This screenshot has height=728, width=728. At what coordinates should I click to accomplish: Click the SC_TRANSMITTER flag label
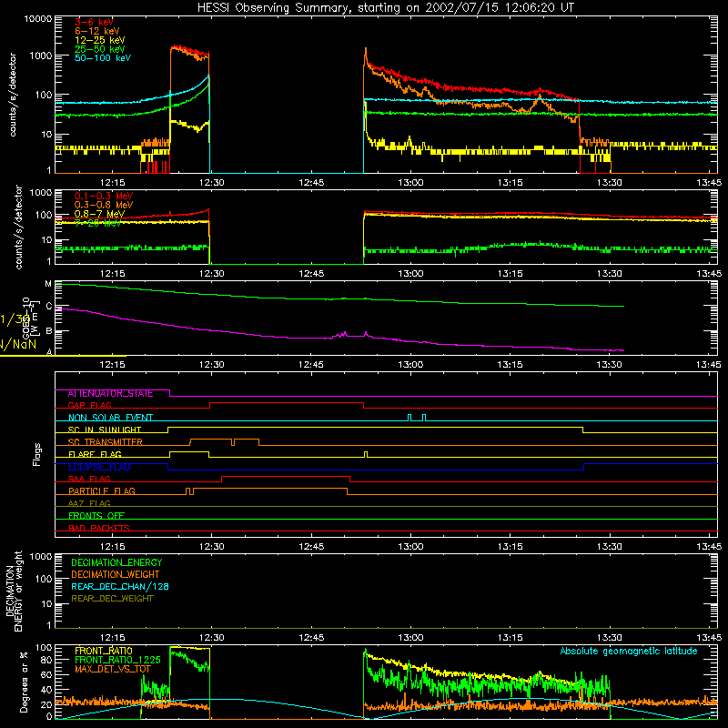click(x=105, y=442)
